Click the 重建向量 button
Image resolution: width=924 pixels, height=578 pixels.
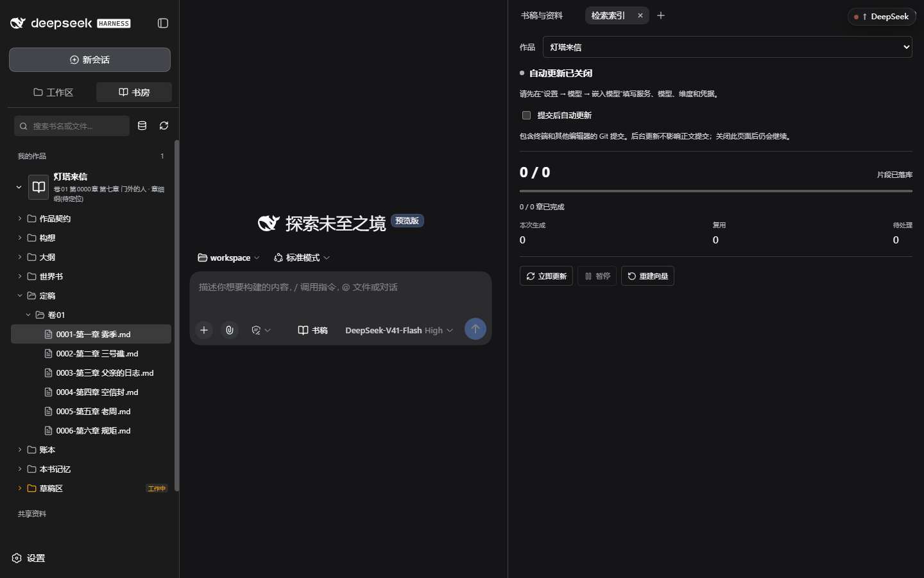tap(647, 276)
